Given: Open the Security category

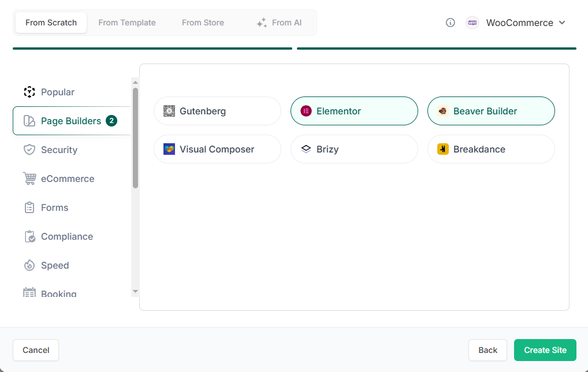Looking at the screenshot, I should [x=71, y=150].
